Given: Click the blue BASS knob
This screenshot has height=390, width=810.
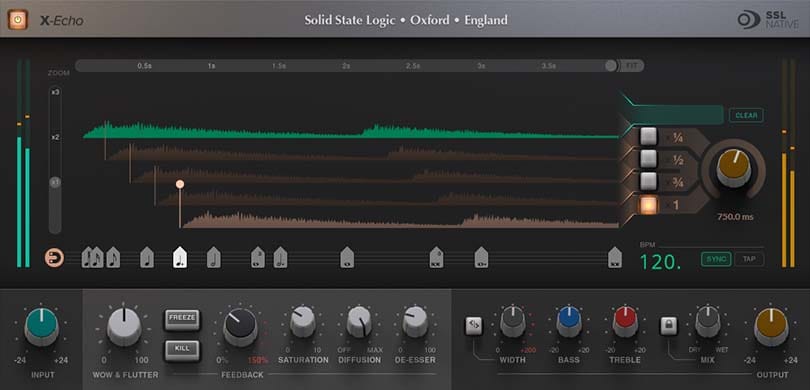Looking at the screenshot, I should point(569,321).
